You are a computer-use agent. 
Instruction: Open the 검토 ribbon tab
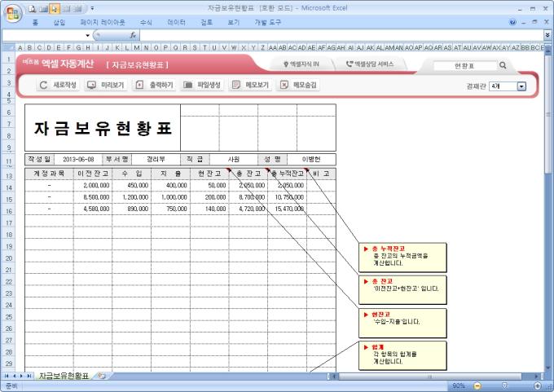(206, 22)
